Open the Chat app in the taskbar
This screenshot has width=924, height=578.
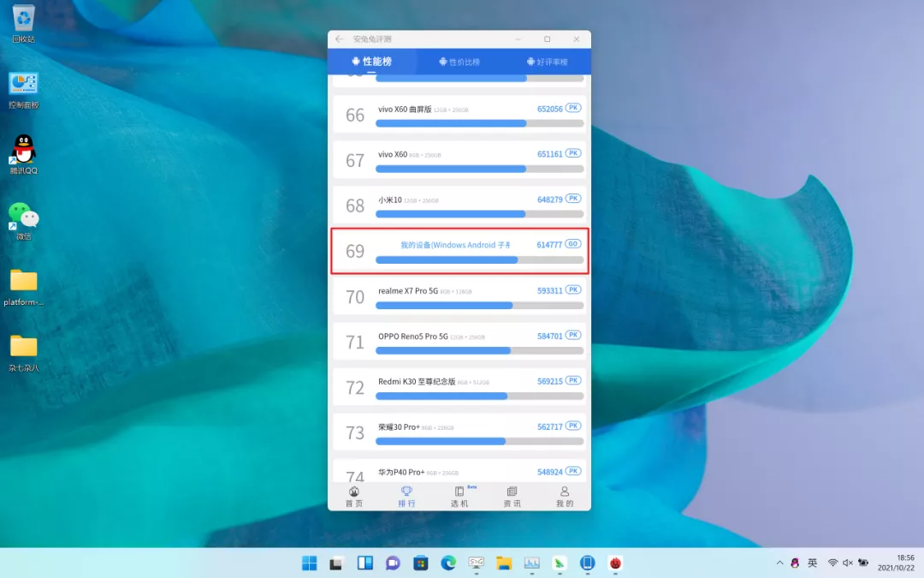(393, 563)
